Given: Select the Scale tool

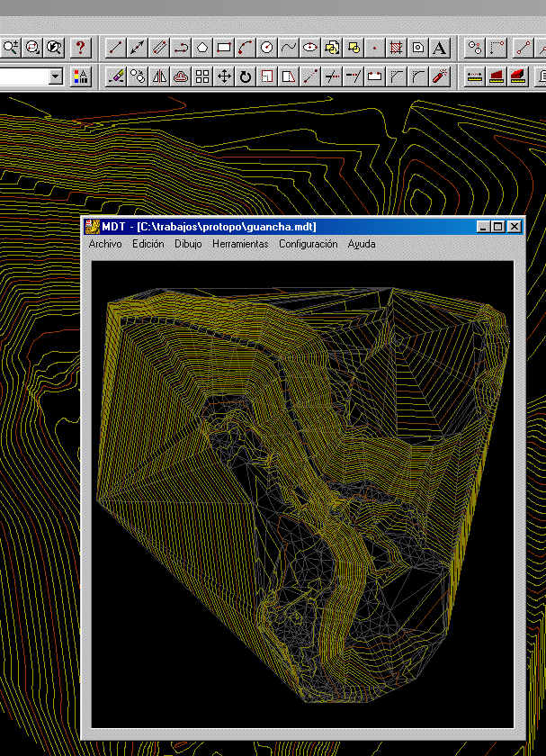Looking at the screenshot, I should (x=267, y=76).
